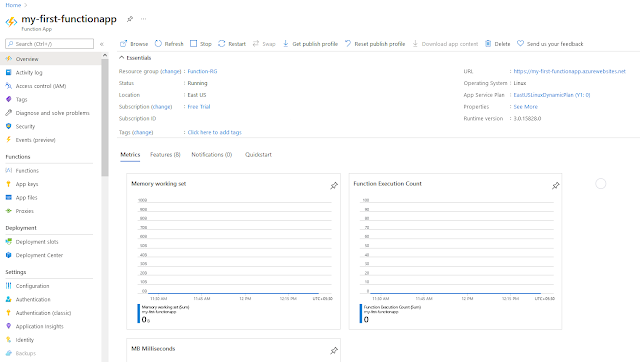Go to the Home breadcrumb

click(13, 5)
